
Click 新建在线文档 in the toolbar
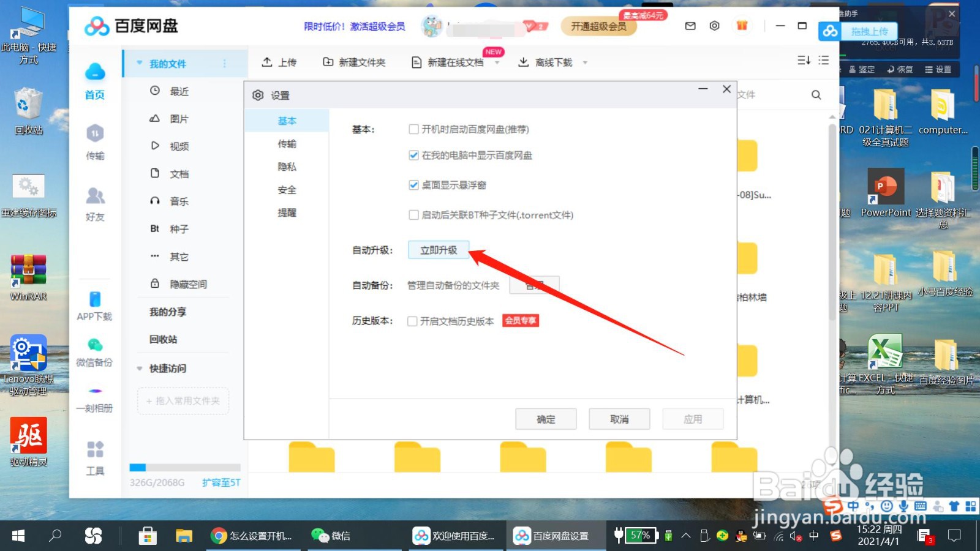click(448, 62)
